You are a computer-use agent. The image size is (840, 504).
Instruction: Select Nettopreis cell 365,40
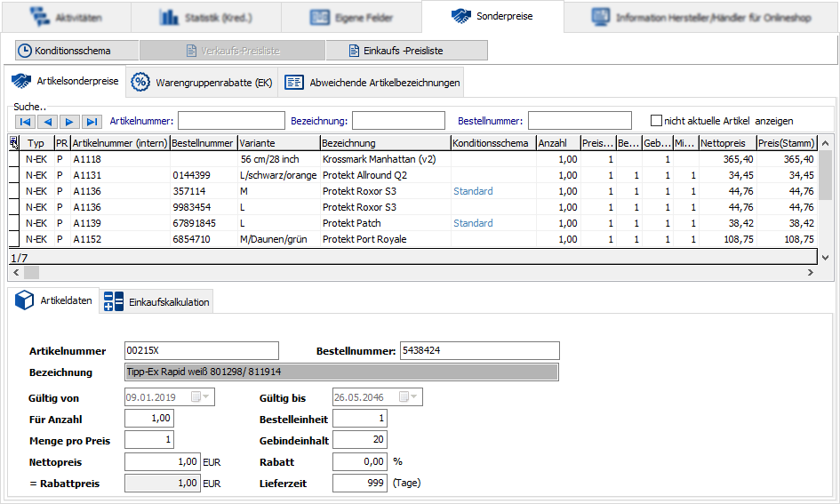(727, 159)
